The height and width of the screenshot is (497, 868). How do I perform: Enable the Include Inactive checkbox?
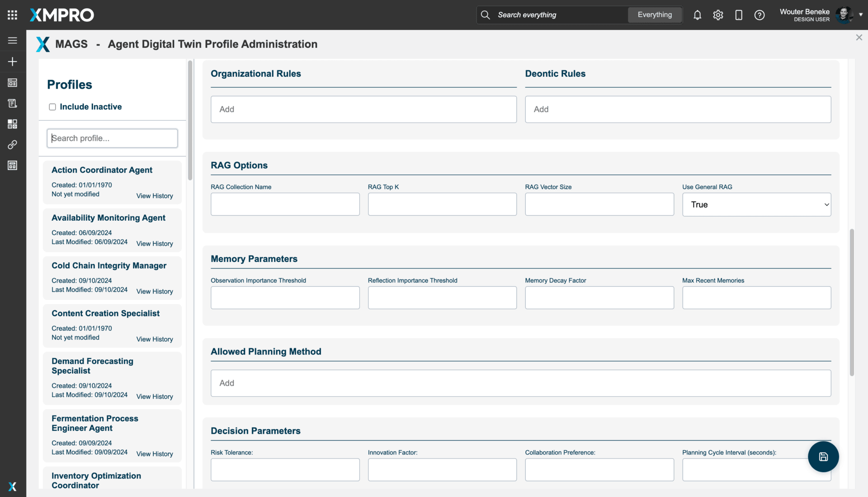point(52,107)
